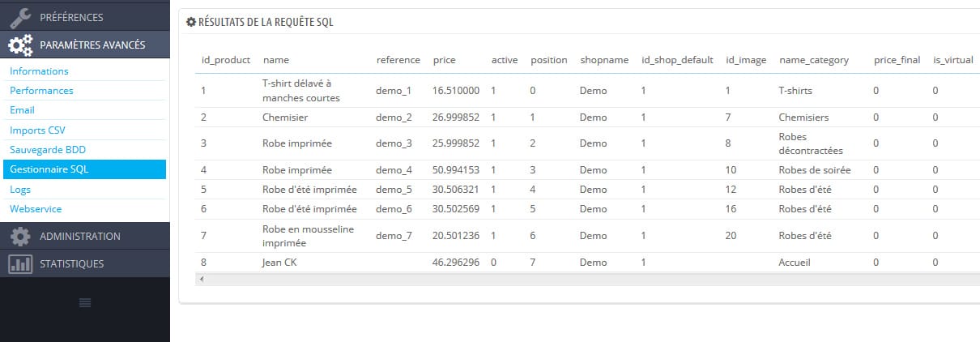The image size is (980, 342).
Task: Click the Administration gear icon
Action: [x=19, y=236]
